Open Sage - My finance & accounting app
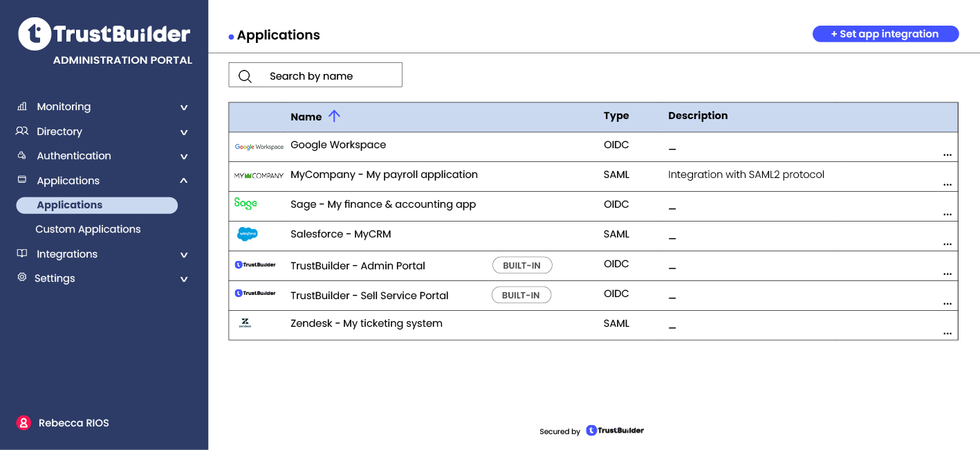This screenshot has width=980, height=450. click(383, 204)
